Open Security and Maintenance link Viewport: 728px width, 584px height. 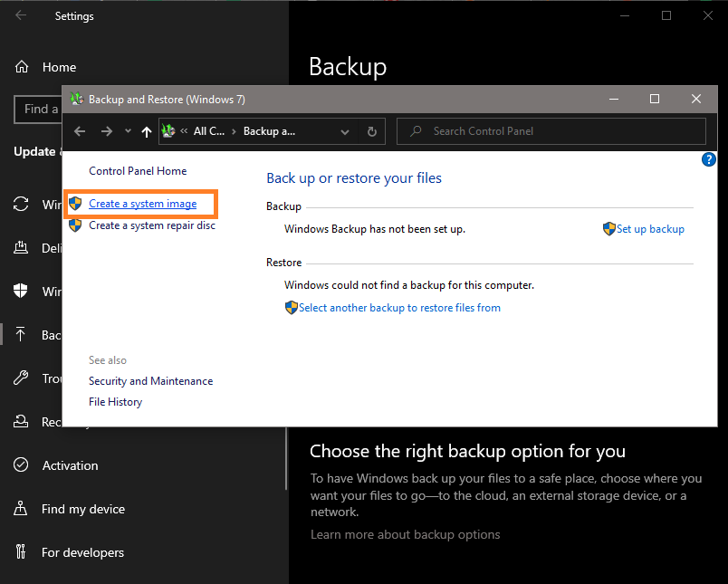click(x=151, y=381)
